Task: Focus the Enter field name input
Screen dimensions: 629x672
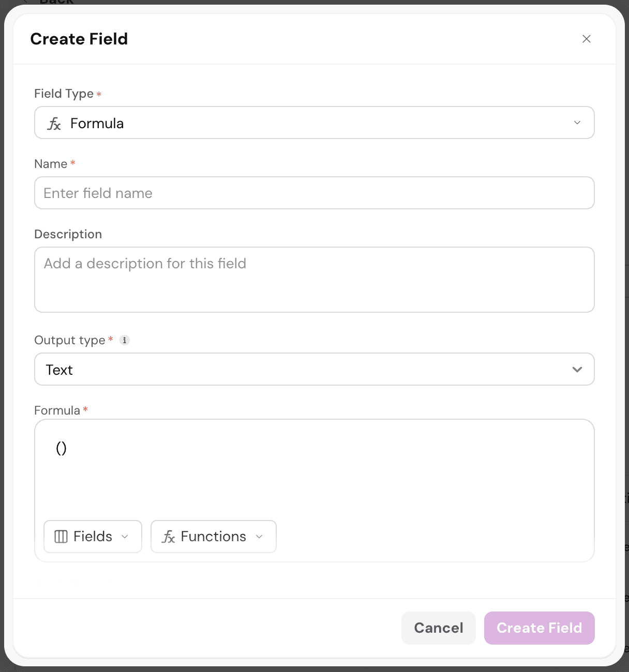Action: coord(314,193)
